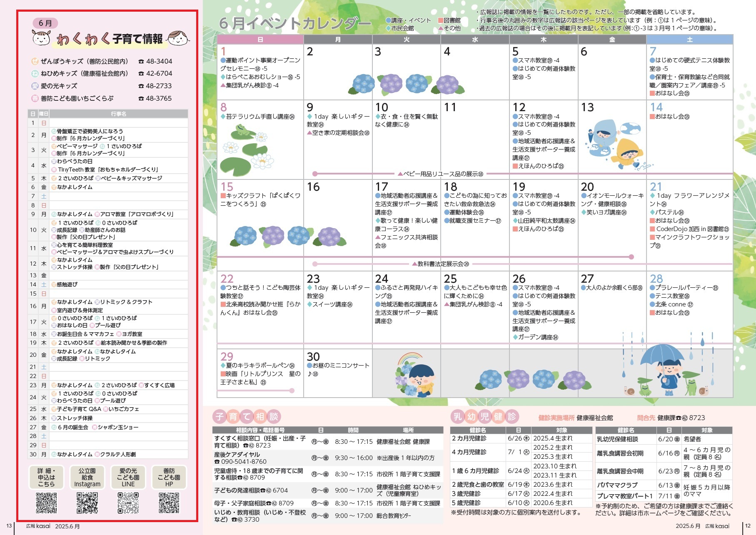756x535 pixels.
Task: Open the QR code under 公立園給食 Instagram
Action: 87,503
